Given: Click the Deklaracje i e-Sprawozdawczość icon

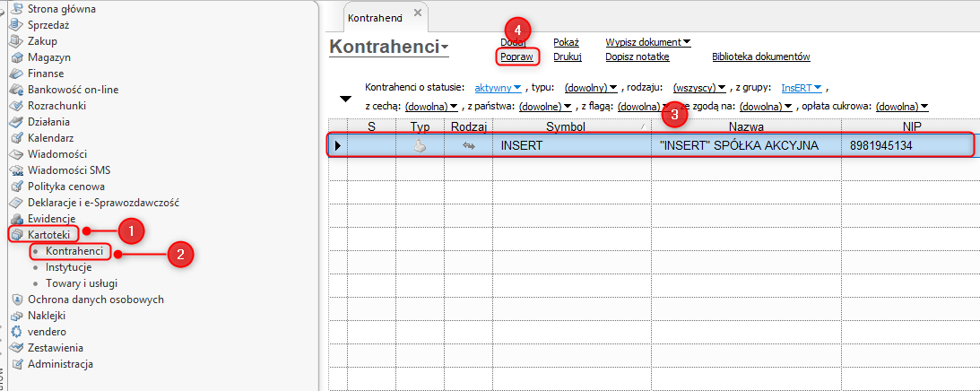Looking at the screenshot, I should (17, 203).
